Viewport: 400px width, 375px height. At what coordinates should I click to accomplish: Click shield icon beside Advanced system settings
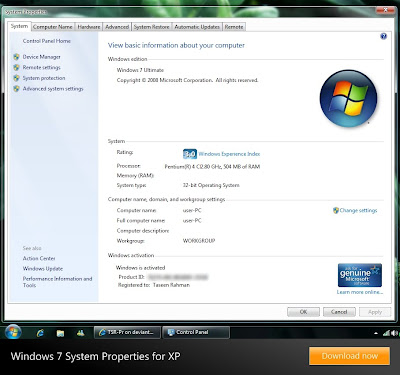coord(16,89)
